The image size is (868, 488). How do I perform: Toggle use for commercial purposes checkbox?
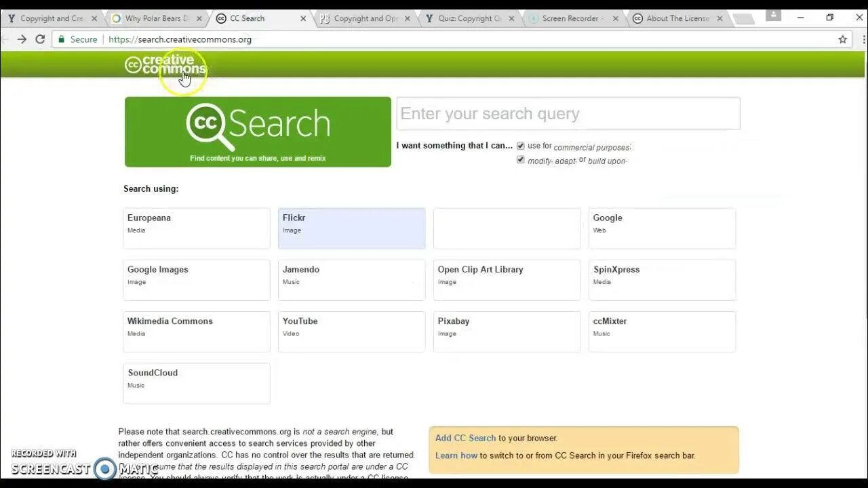click(x=521, y=146)
